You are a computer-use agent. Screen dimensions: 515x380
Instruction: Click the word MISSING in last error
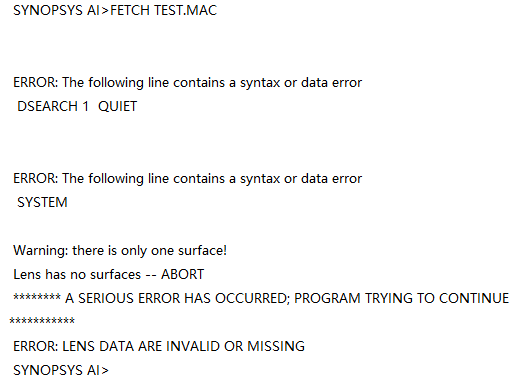tap(276, 346)
